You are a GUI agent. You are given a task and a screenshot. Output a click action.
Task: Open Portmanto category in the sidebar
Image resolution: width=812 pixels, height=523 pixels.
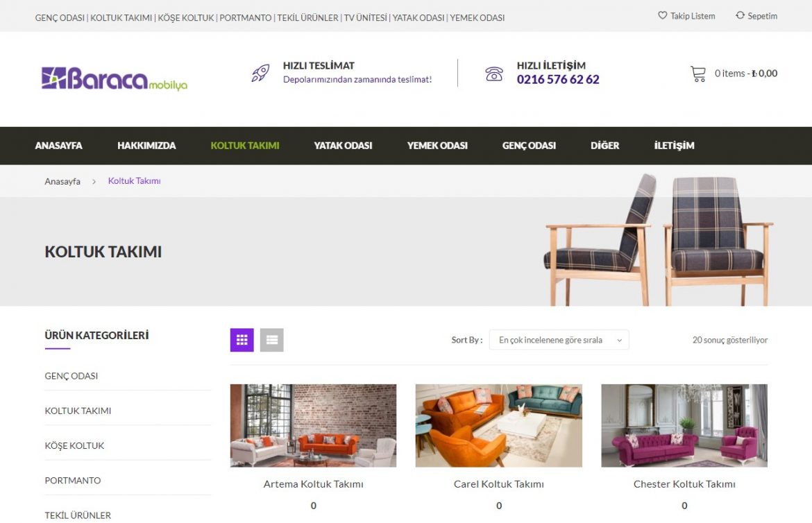coord(73,481)
